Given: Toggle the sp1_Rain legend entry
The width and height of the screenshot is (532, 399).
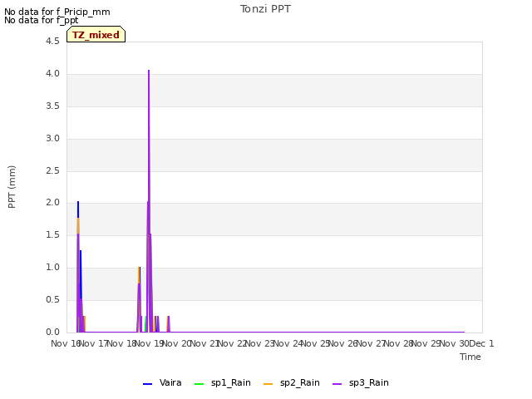Looking at the screenshot, I should [223, 382].
